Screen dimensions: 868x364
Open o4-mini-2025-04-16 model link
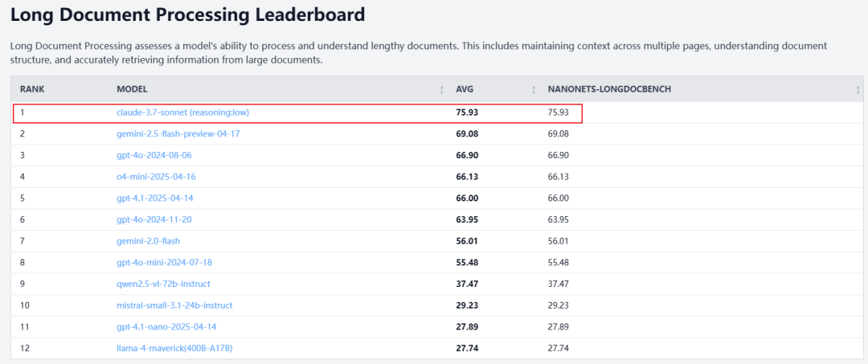[156, 177]
